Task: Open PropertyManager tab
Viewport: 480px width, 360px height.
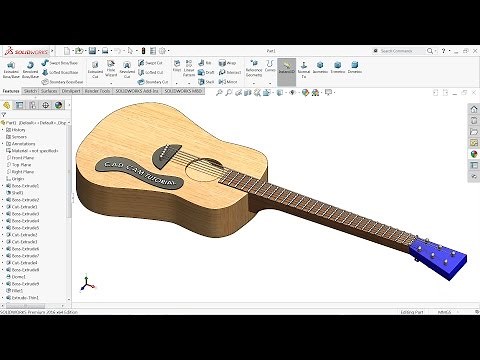Action: pos(20,105)
